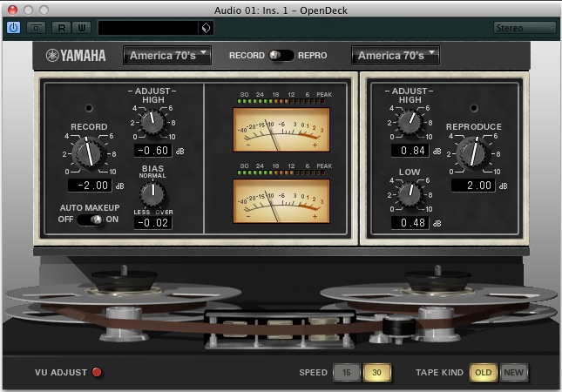Screen dimensions: 562x392
Task: Click the empty preset name field
Action: (148, 28)
